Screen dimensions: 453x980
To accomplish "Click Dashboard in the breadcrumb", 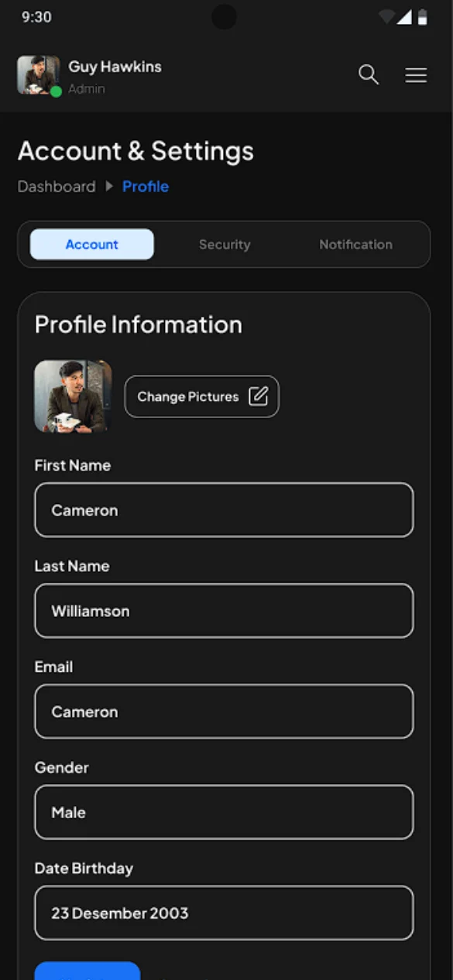I will point(56,186).
